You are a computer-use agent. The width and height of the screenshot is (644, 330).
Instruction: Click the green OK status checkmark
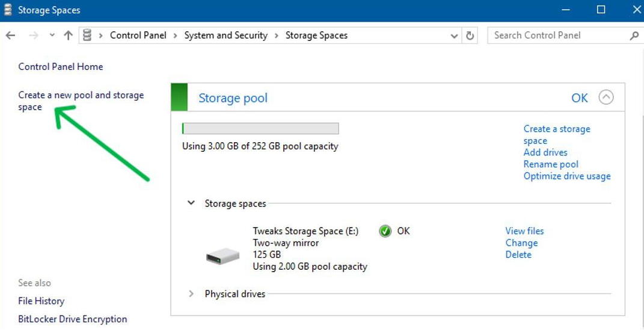(x=385, y=231)
